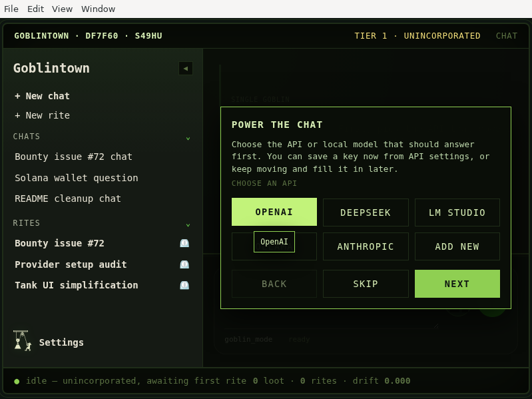Open the Edit menu
The width and height of the screenshot is (532, 399).
[36, 9]
